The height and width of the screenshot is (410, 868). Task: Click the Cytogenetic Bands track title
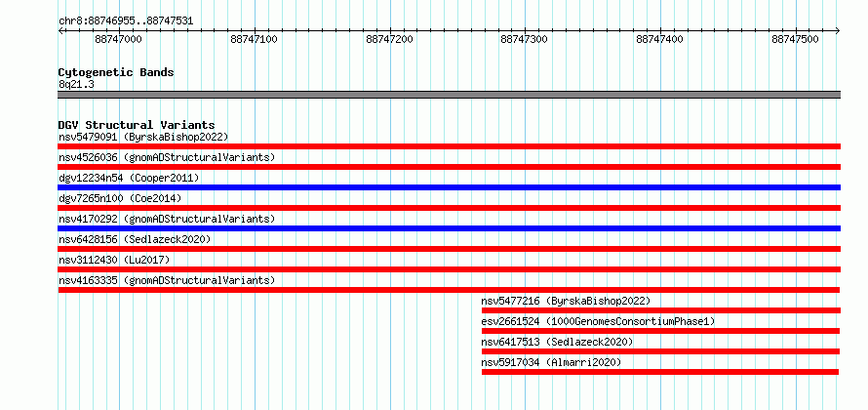[116, 72]
